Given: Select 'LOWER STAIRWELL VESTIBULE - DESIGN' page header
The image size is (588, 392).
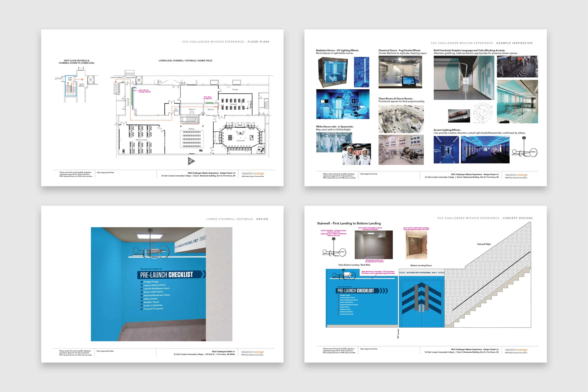Looking at the screenshot, I should coord(237,219).
